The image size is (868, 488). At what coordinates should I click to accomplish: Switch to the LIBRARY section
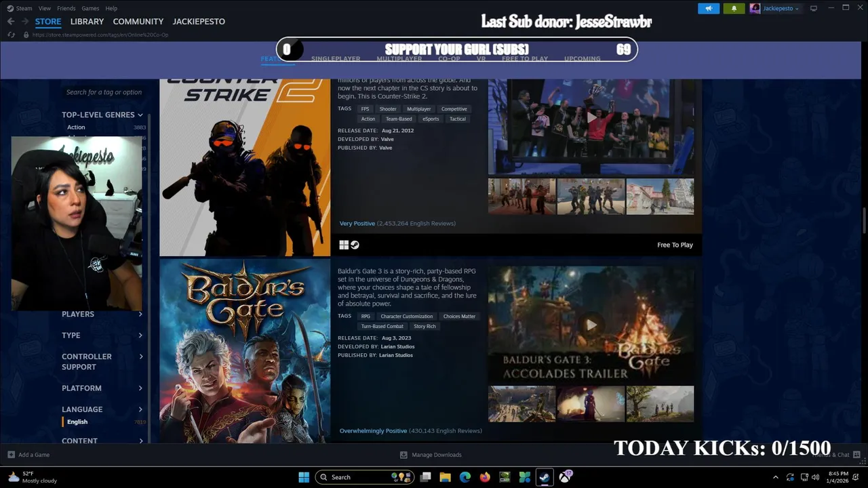[87, 22]
